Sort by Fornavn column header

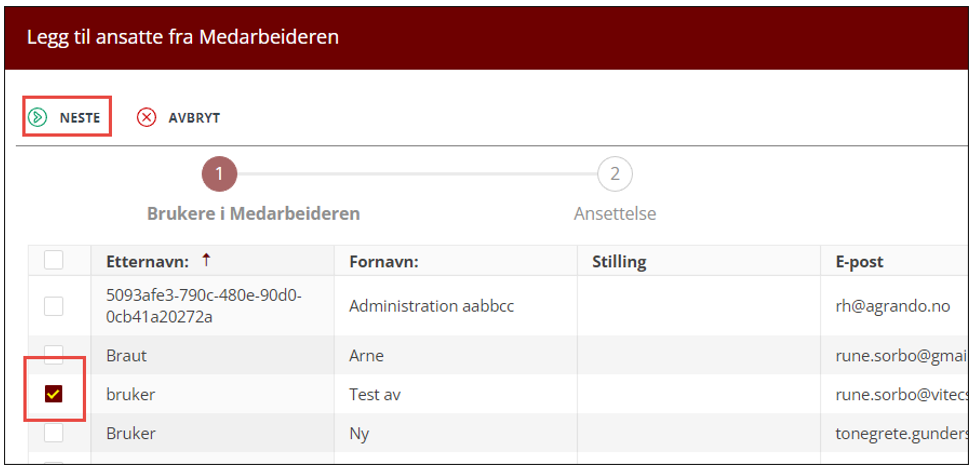(383, 262)
